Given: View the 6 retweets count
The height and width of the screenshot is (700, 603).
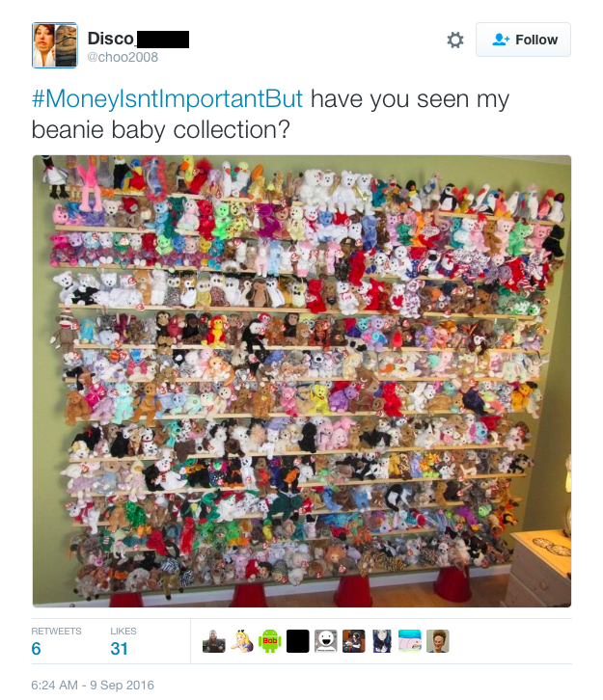Looking at the screenshot, I should click(37, 649).
